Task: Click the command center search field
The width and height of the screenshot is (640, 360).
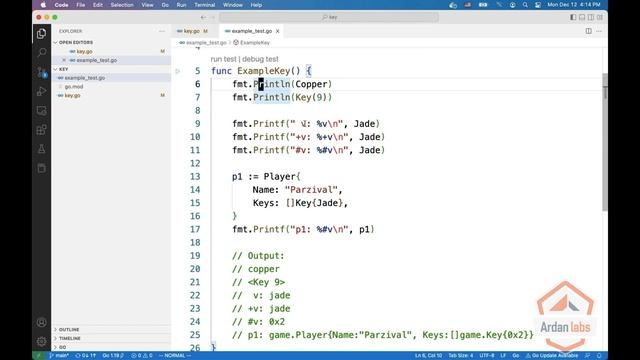Action: (329, 17)
